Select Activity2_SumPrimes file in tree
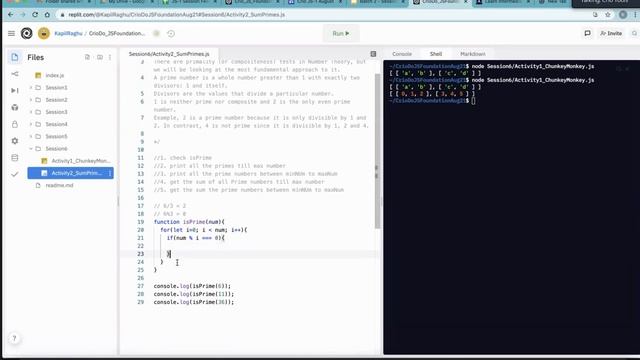 71,173
